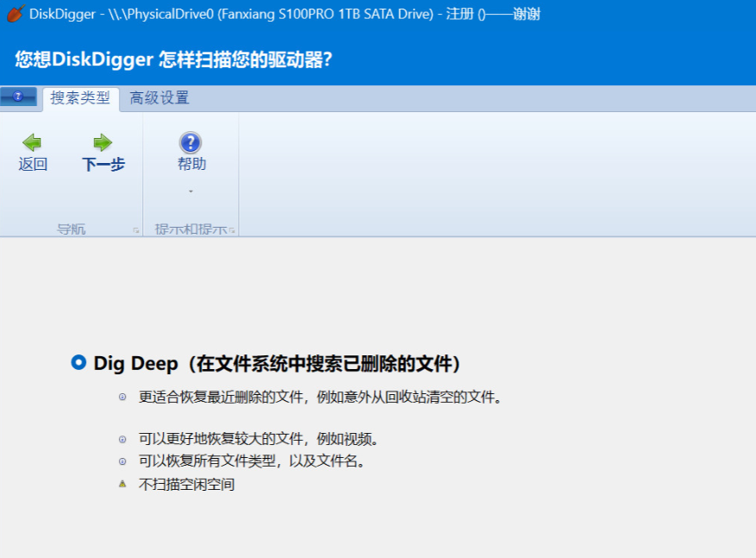Open the 提示和提示 group launcher icon

(232, 230)
